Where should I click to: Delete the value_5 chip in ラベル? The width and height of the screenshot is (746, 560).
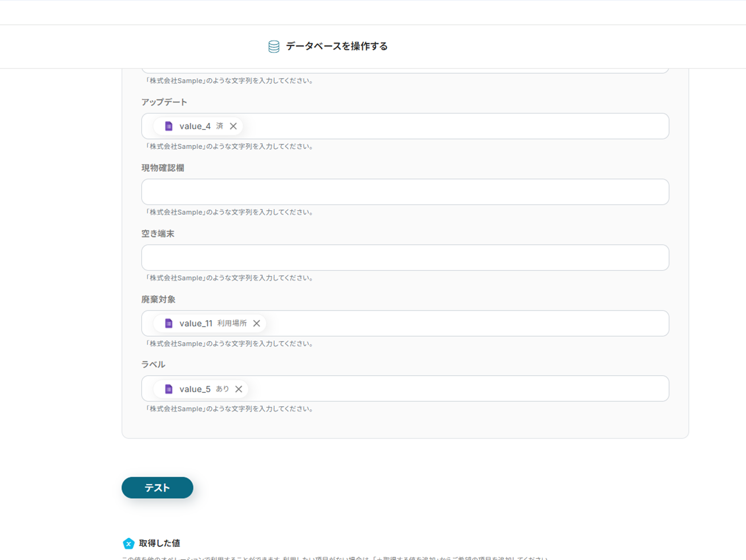tap(239, 389)
